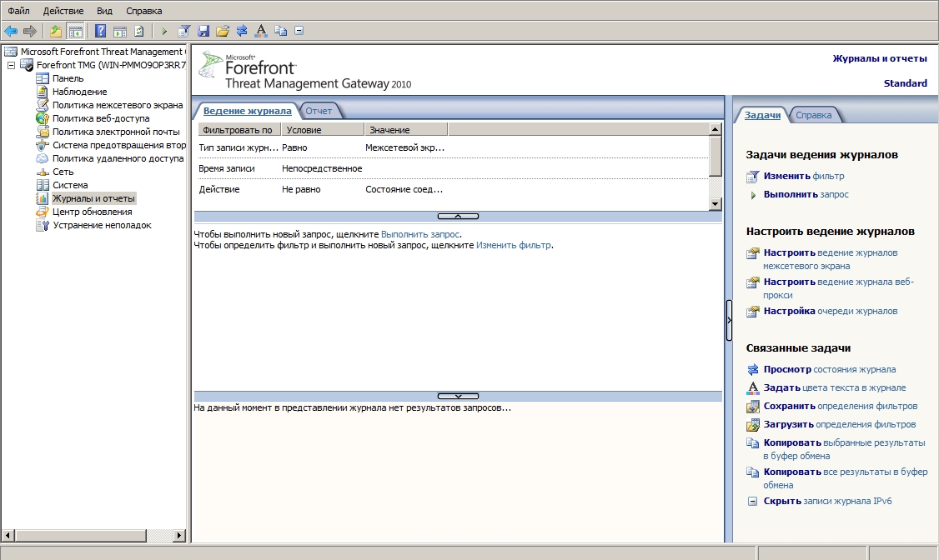Click Просмотр состояния журнала link
Viewport: 939px width, 560px height.
point(829,369)
